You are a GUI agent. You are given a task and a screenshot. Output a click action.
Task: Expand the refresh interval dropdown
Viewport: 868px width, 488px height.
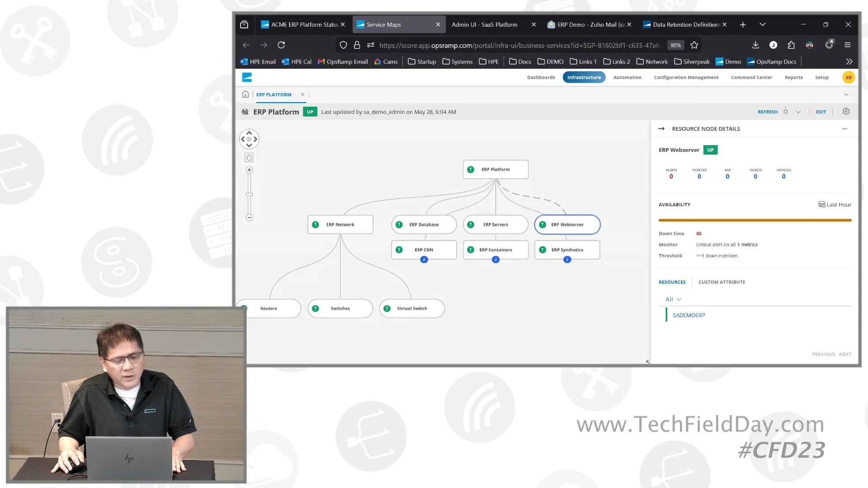(798, 112)
